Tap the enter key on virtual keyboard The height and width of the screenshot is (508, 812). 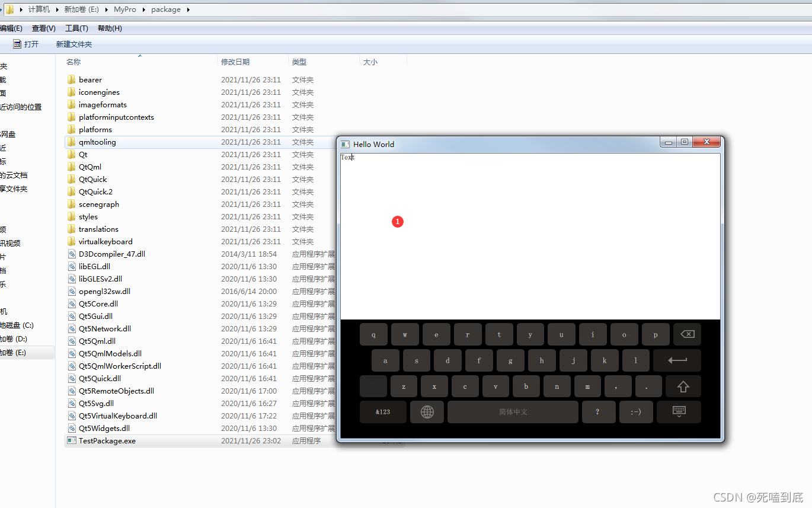coord(677,360)
